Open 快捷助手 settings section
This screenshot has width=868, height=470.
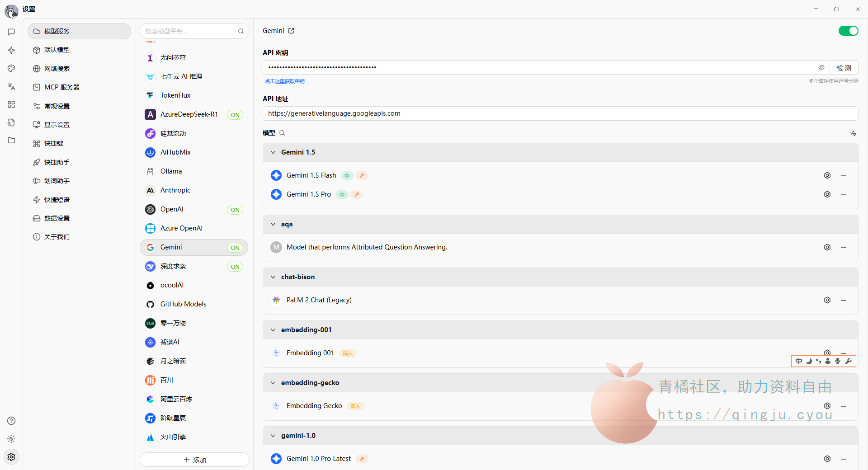pyautogui.click(x=79, y=162)
